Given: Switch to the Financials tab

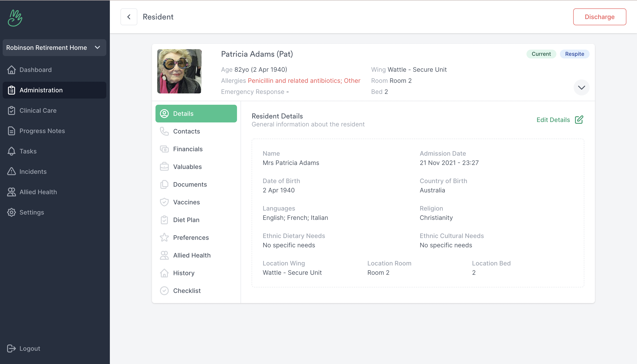Looking at the screenshot, I should (188, 149).
